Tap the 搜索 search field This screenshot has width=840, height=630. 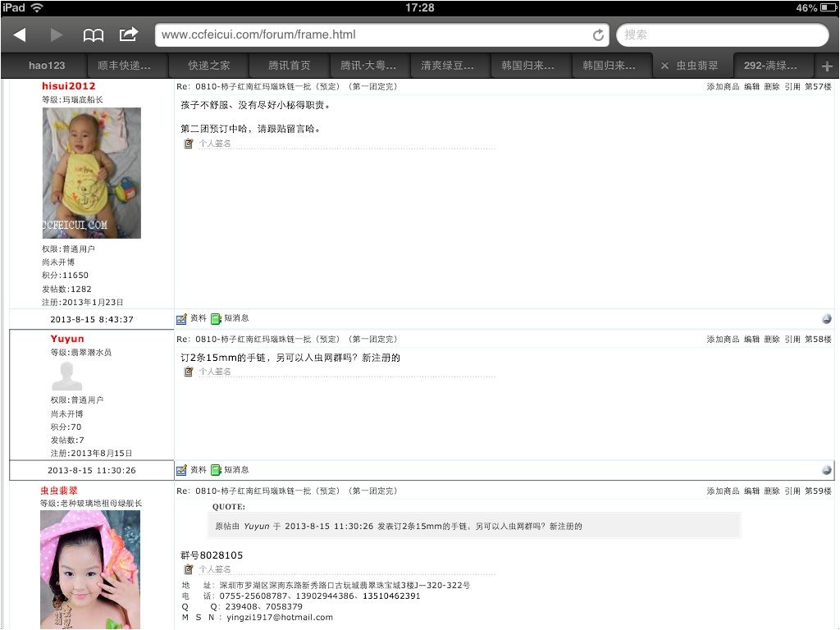[x=722, y=34]
